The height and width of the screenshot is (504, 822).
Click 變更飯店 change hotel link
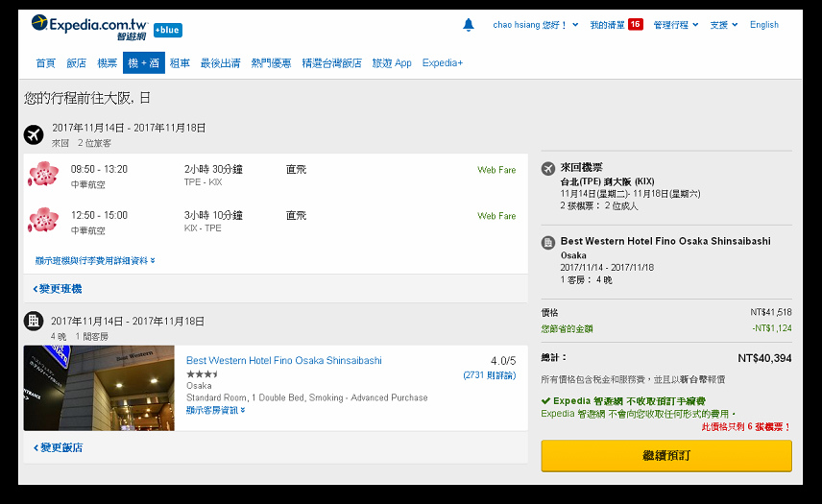59,447
